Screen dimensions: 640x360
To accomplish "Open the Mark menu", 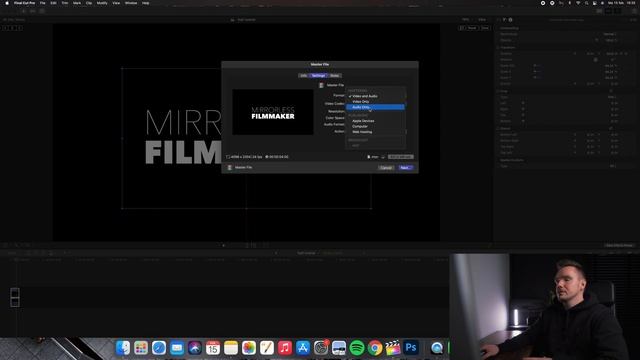I will tap(77, 3).
